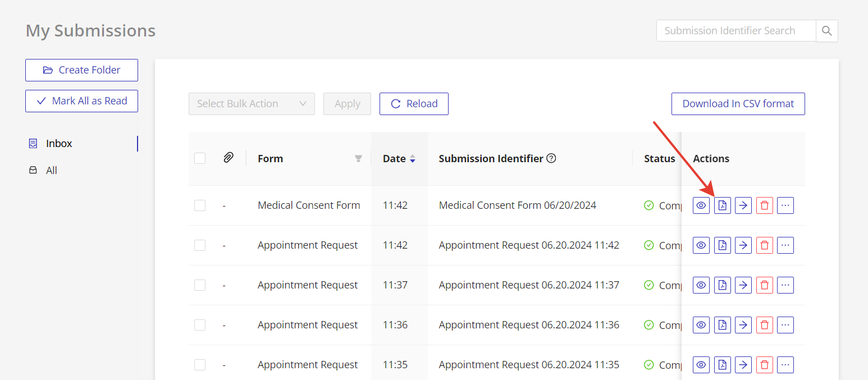The width and height of the screenshot is (868, 380).
Task: Open the Select Bulk Action dropdown
Action: tap(252, 104)
